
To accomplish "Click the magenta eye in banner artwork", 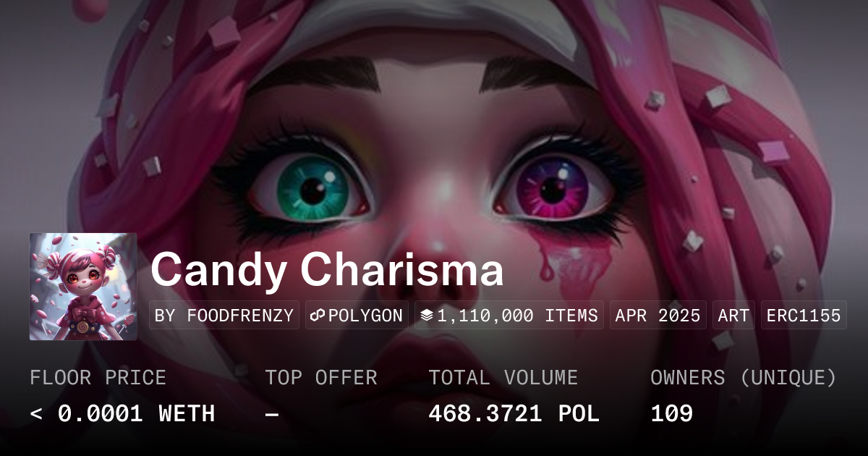I will 554,188.
